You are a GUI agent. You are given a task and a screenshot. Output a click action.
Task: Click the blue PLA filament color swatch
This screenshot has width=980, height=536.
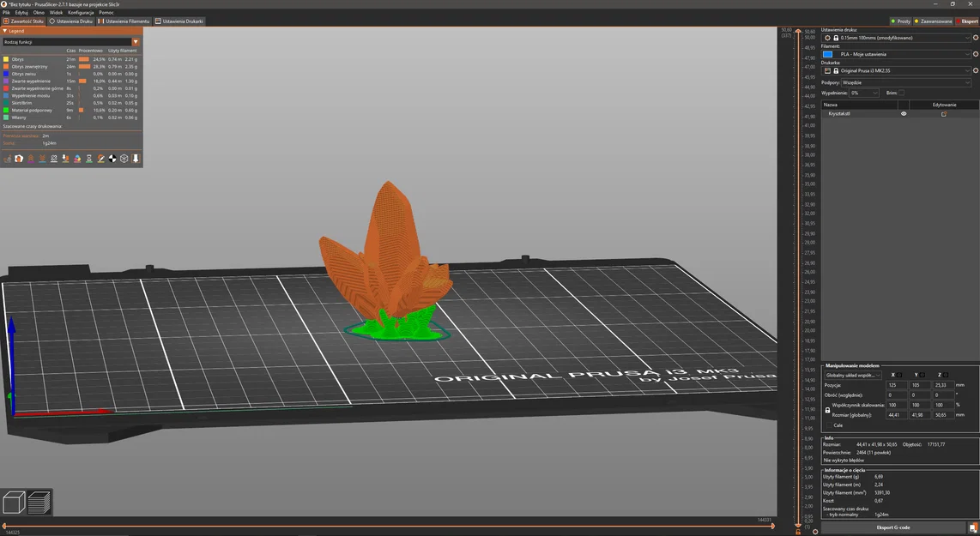827,54
